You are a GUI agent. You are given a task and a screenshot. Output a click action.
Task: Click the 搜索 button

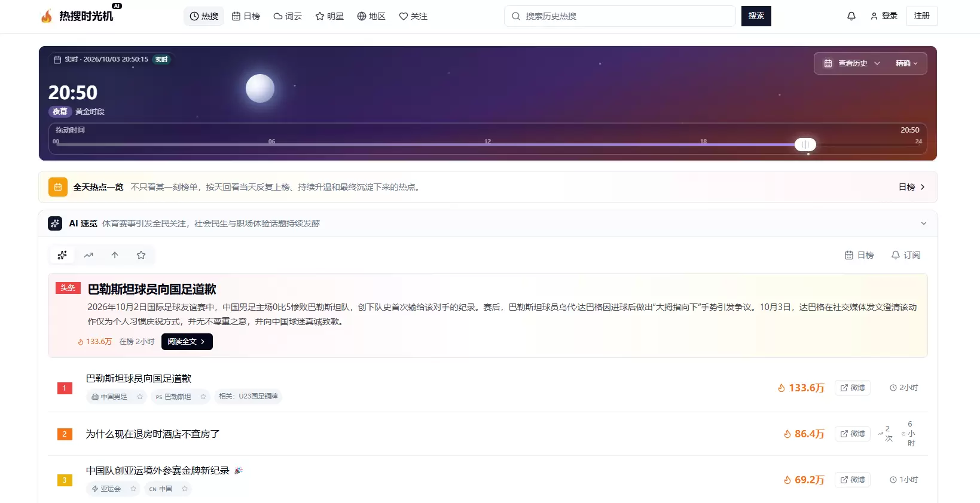point(756,16)
